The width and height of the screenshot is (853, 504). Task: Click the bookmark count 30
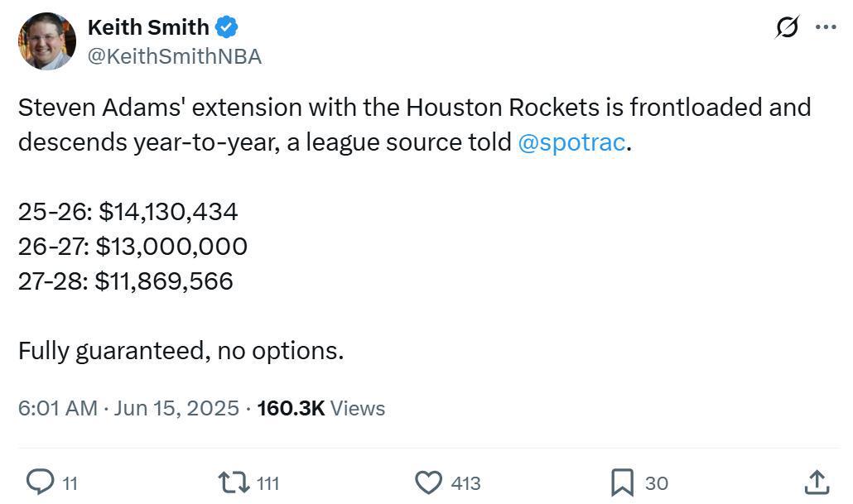click(x=656, y=483)
